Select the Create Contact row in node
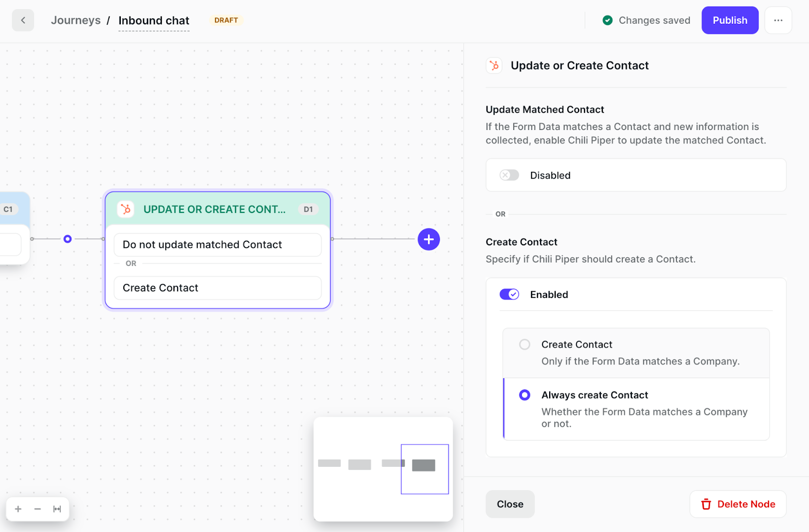This screenshot has width=809, height=532. [217, 288]
